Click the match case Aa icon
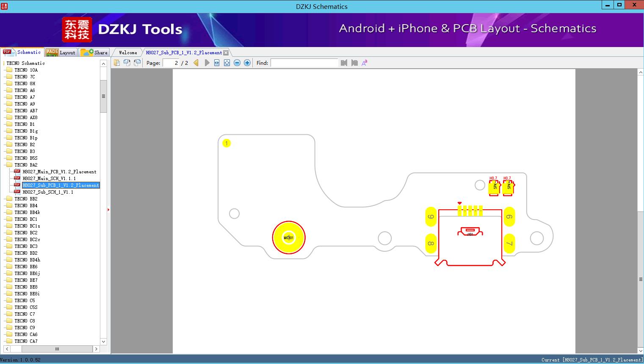 click(x=364, y=63)
